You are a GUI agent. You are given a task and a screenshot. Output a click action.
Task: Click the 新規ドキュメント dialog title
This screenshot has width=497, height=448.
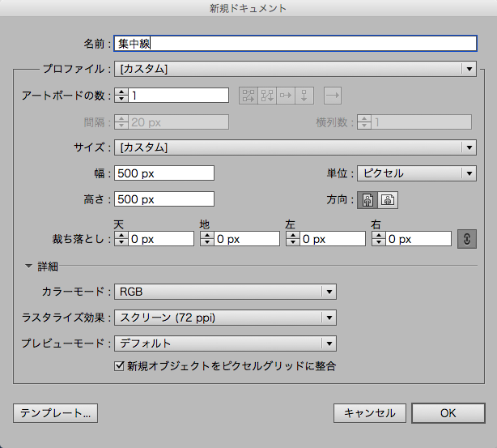click(x=248, y=8)
